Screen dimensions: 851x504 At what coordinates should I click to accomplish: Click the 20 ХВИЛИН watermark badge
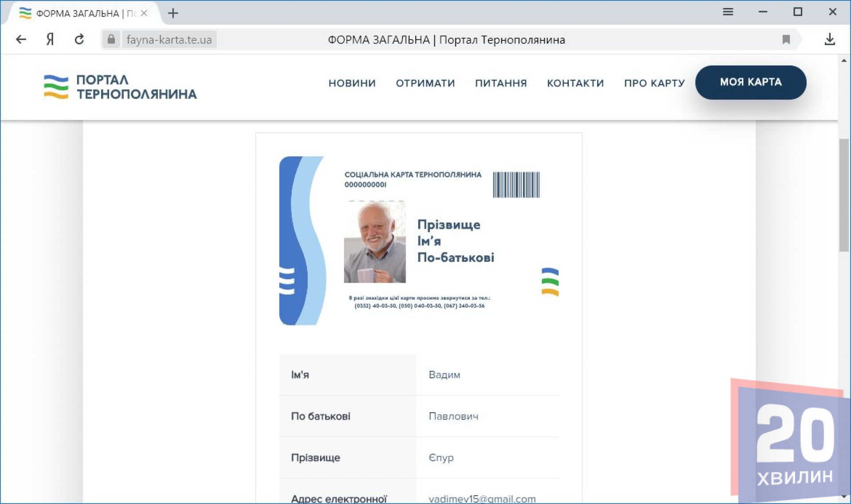(790, 440)
